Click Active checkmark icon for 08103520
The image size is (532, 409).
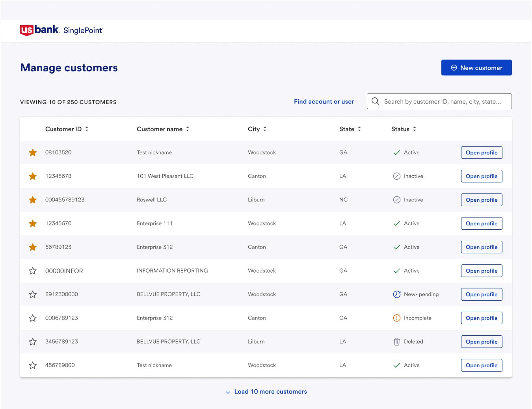[x=397, y=152]
